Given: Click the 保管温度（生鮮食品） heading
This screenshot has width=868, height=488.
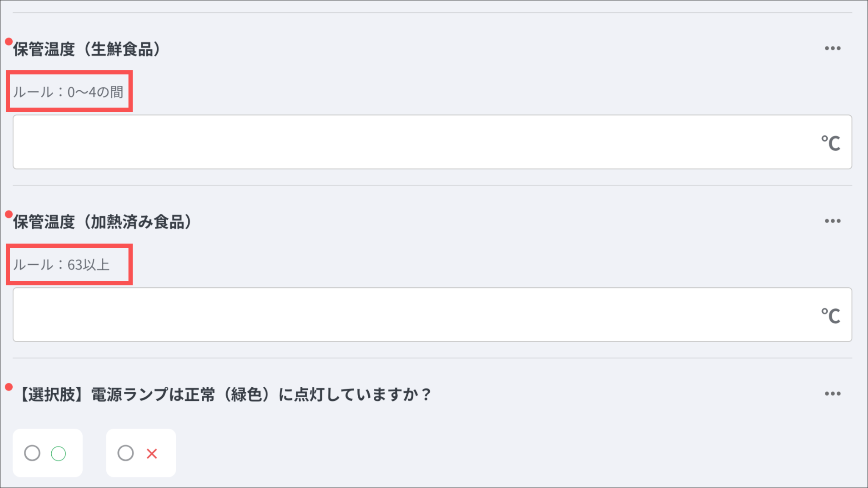Looking at the screenshot, I should coord(87,49).
